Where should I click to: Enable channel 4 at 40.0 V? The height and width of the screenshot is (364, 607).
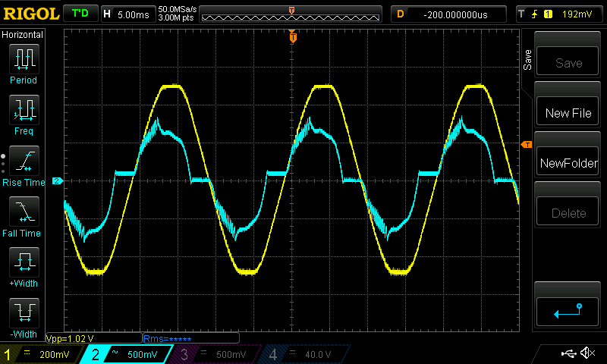[304, 354]
